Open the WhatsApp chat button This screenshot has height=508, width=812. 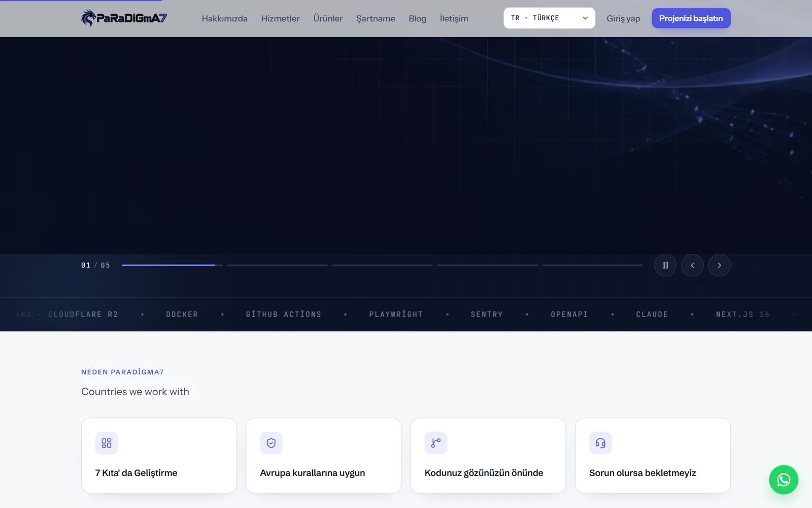[784, 480]
